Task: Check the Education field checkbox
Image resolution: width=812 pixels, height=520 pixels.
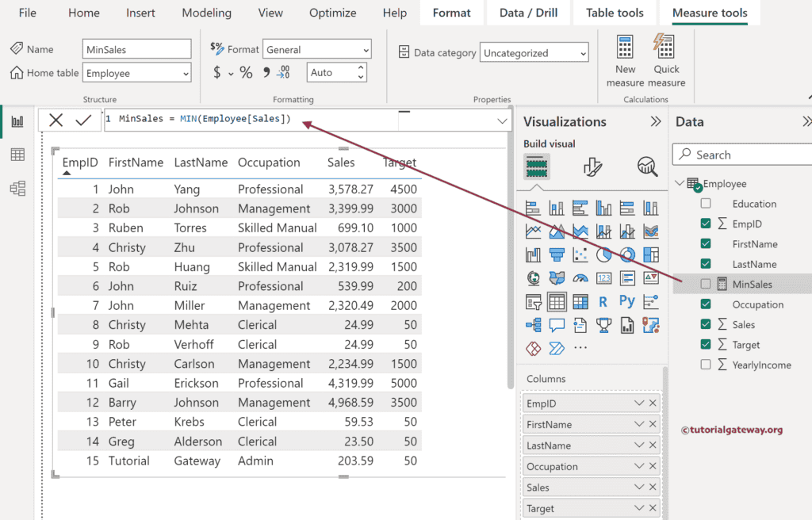Action: (706, 204)
